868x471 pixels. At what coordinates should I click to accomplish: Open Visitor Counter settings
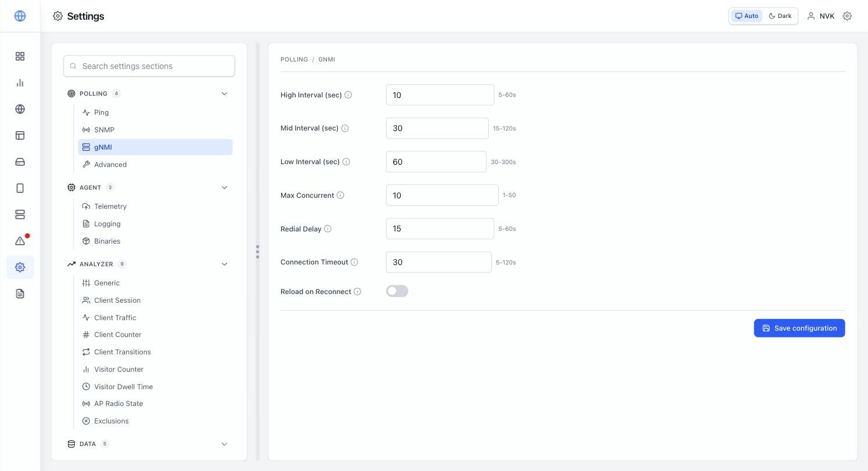tap(155, 369)
